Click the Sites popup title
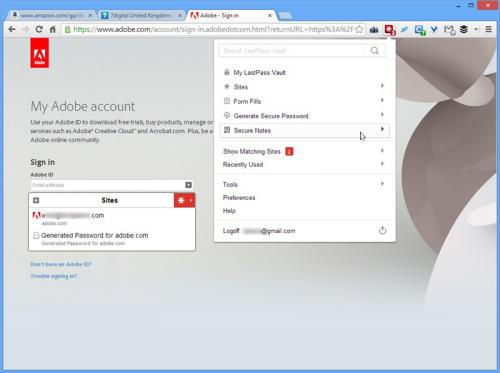The width and height of the screenshot is (500, 373). (109, 200)
